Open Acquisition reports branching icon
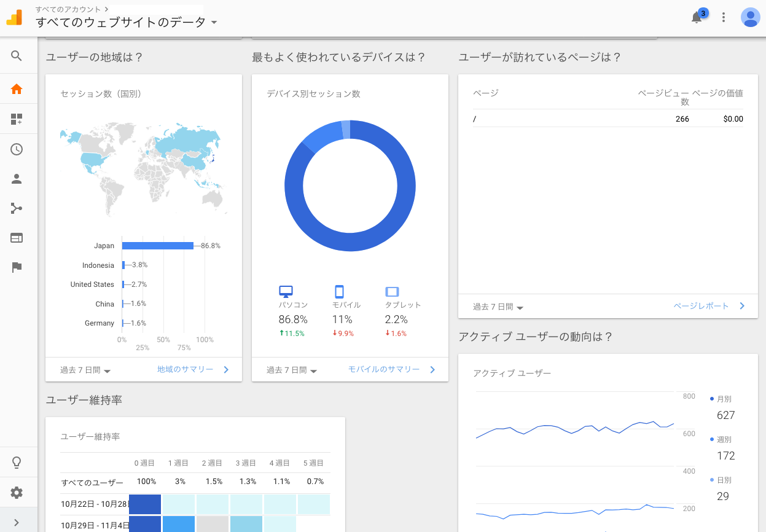 [17, 208]
